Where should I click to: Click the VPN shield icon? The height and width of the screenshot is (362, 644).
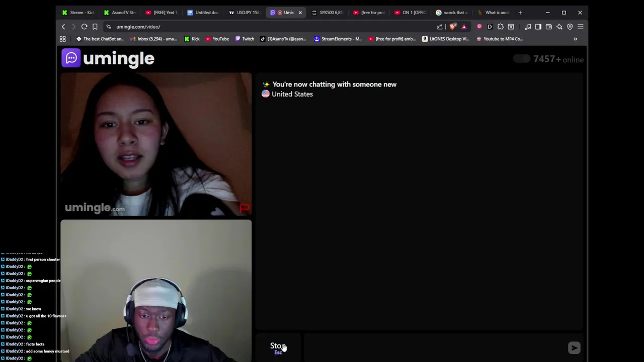tap(570, 27)
